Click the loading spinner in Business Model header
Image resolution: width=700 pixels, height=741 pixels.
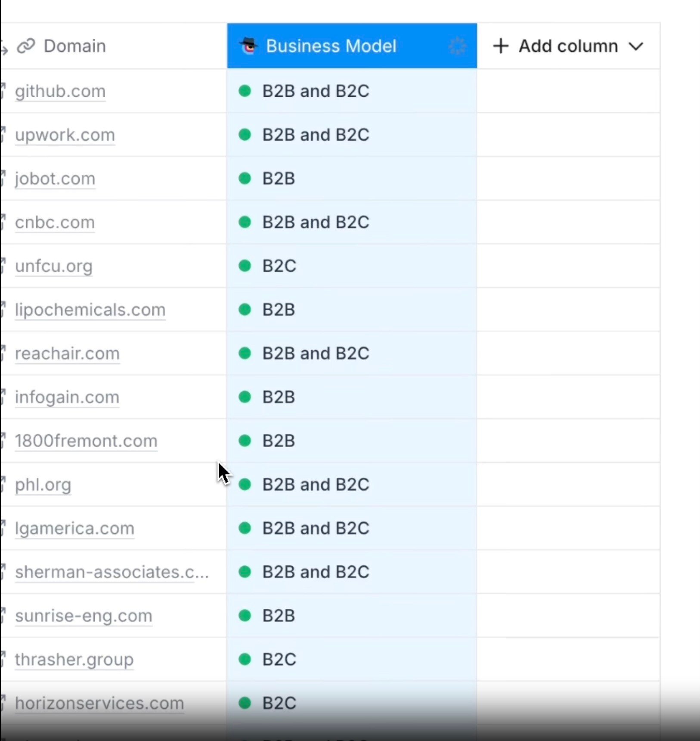(457, 46)
